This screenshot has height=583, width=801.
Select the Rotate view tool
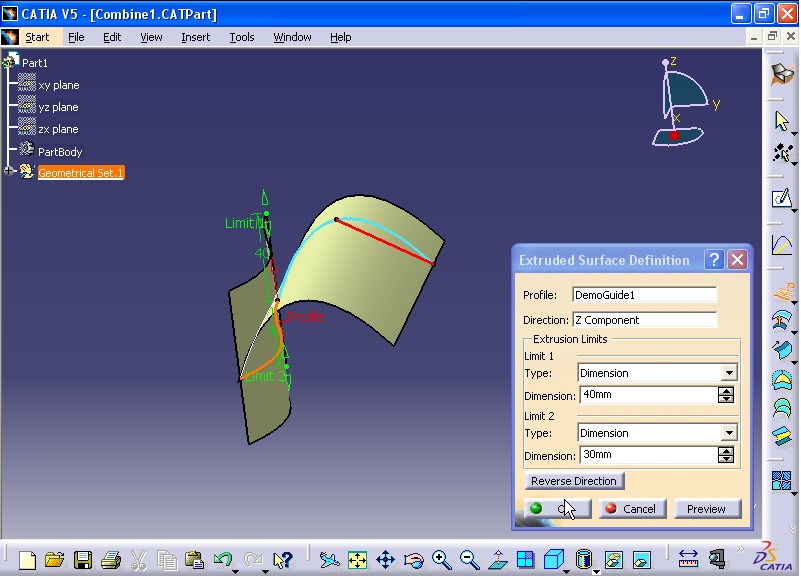pyautogui.click(x=413, y=560)
